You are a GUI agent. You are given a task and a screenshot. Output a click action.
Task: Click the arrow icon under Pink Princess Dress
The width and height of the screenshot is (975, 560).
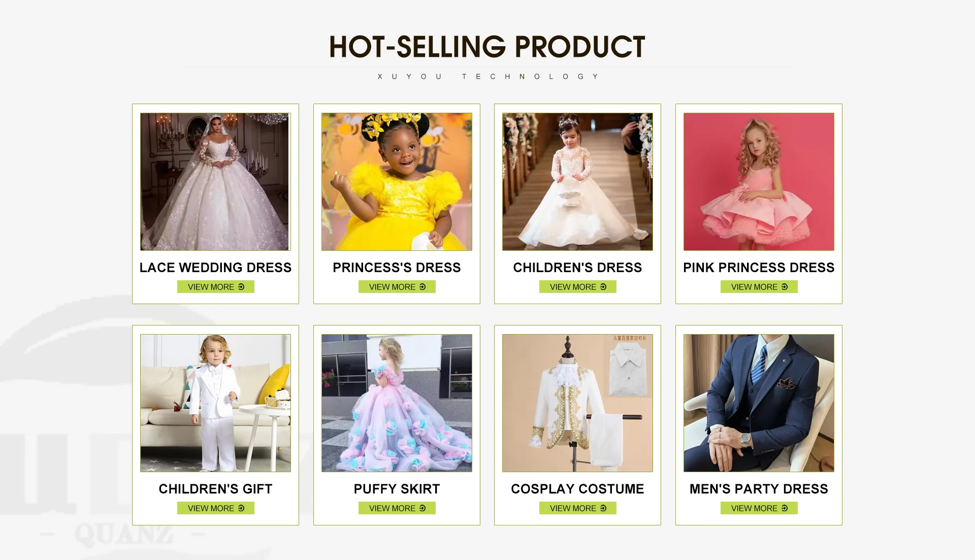pos(785,287)
